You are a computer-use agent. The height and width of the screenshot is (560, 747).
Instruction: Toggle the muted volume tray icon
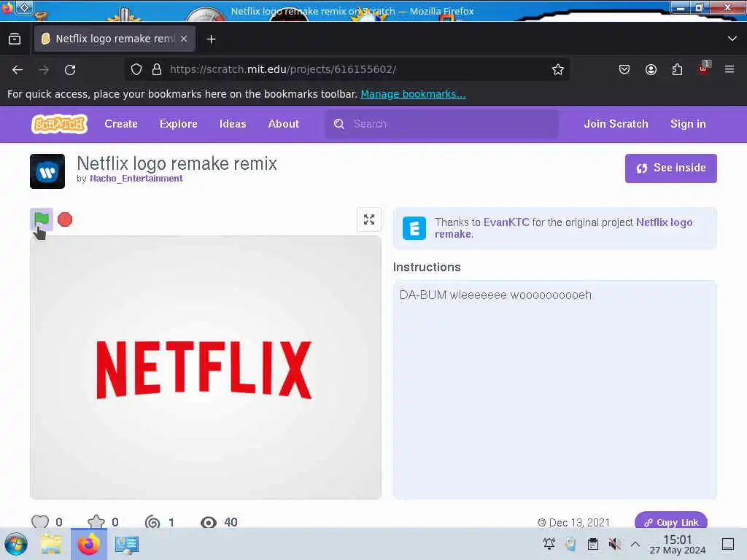614,543
